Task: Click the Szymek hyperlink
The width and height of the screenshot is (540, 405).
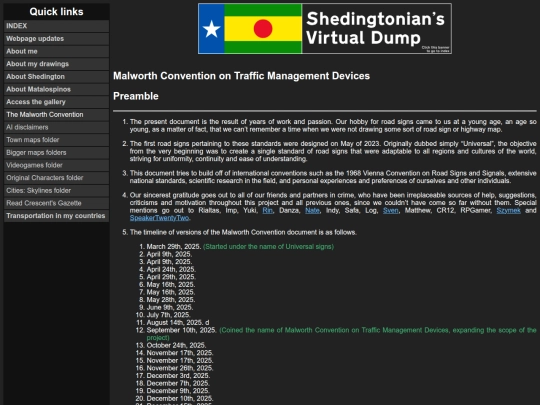Action: tap(508, 210)
